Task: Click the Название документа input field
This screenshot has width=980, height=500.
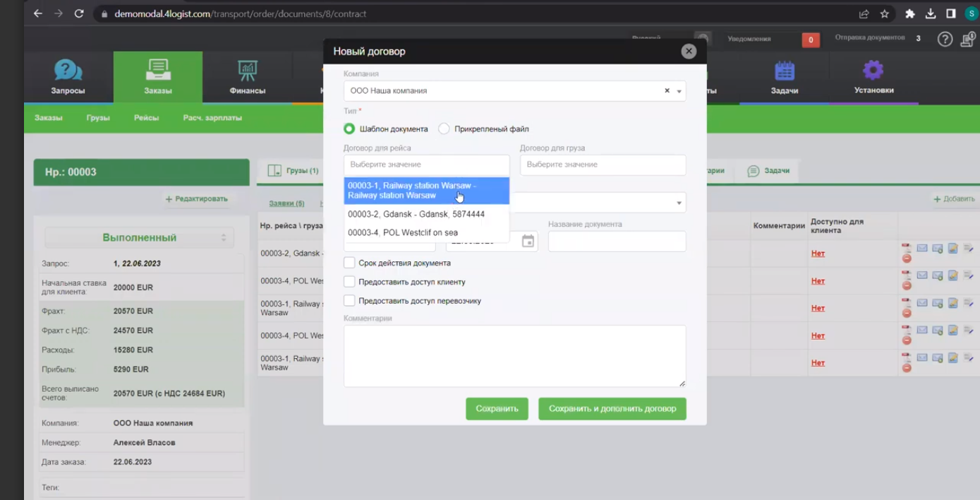Action: click(x=617, y=242)
